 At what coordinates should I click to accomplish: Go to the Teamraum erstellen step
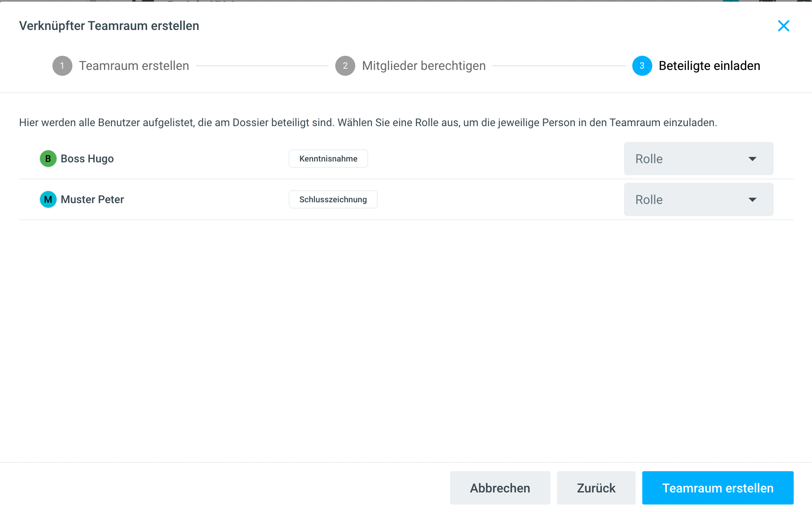(134, 66)
